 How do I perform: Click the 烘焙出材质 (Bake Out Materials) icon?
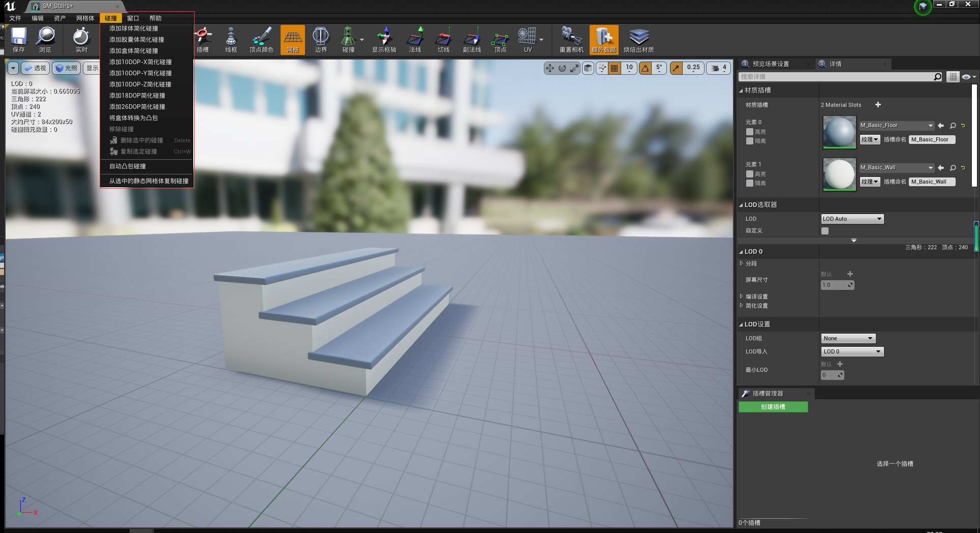[639, 40]
